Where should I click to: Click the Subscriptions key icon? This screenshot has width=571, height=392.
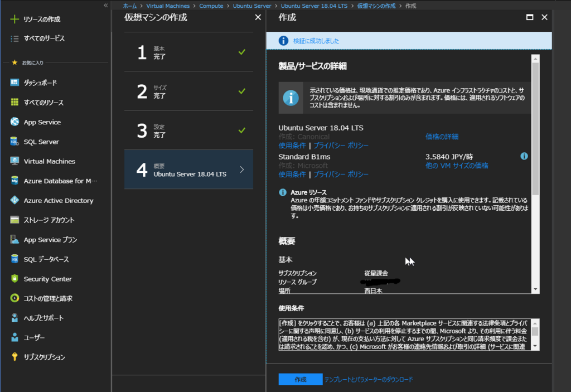click(14, 357)
